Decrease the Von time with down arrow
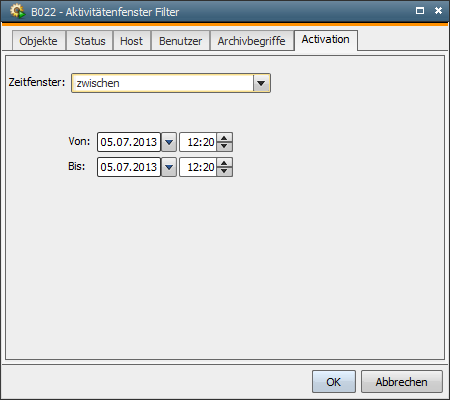Image resolution: width=450 pixels, height=400 pixels. (x=224, y=146)
